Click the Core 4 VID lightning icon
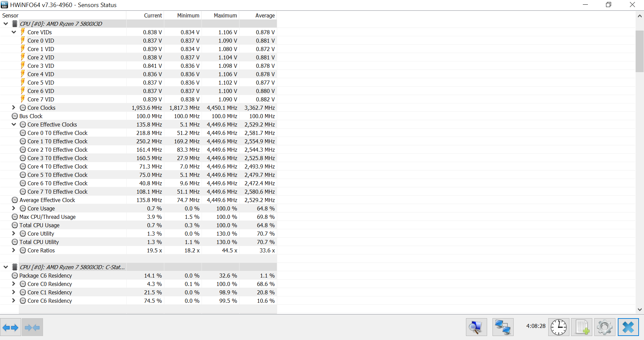Screen dimensions: 644x340 [x=23, y=74]
